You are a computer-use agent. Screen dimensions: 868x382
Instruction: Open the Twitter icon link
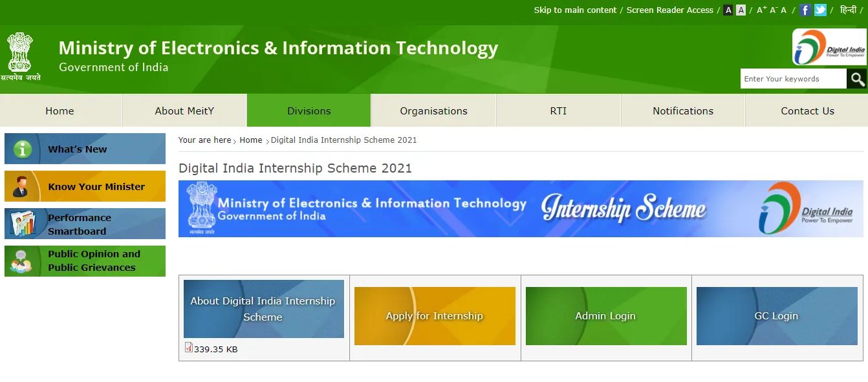tap(820, 10)
